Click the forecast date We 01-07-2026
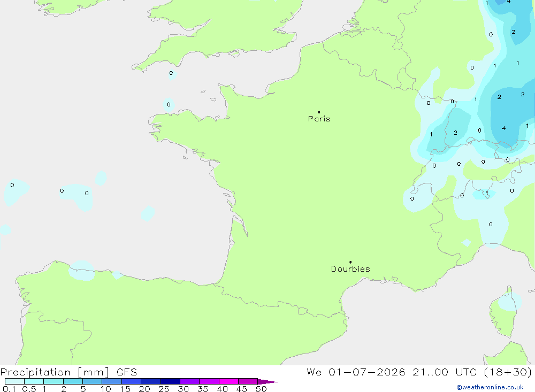Viewport: 535px width, 392px height. (x=356, y=372)
